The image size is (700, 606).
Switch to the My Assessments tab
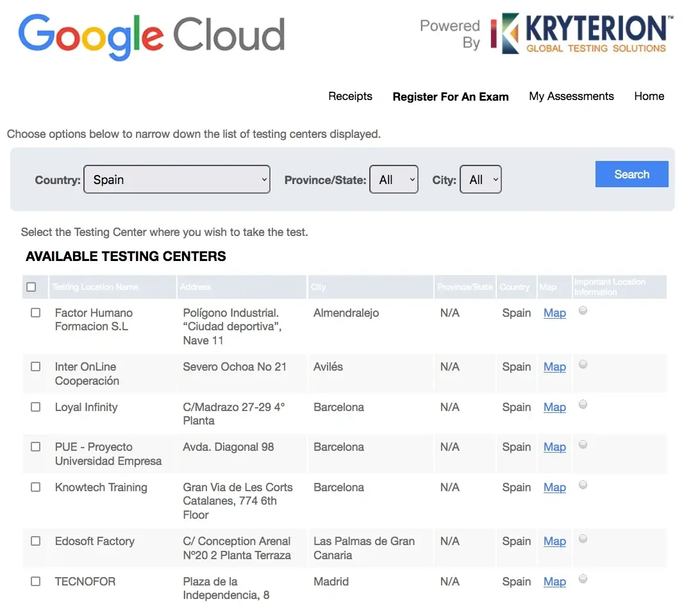pyautogui.click(x=571, y=96)
